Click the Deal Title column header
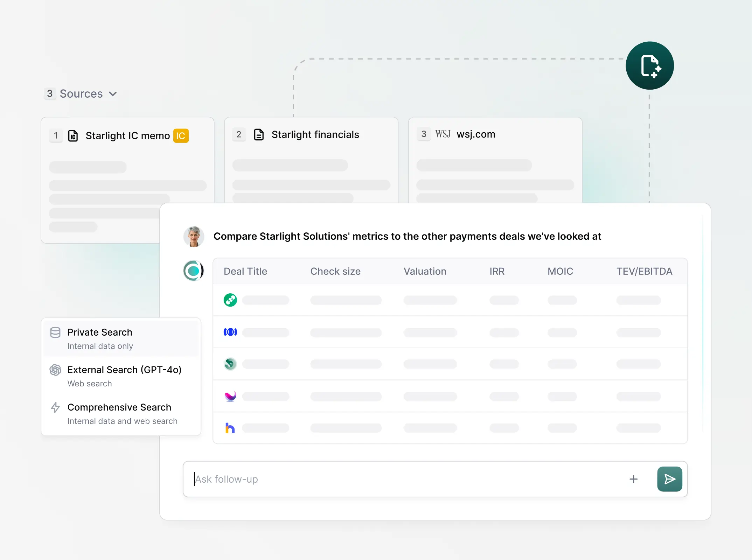The height and width of the screenshot is (560, 752). [245, 271]
